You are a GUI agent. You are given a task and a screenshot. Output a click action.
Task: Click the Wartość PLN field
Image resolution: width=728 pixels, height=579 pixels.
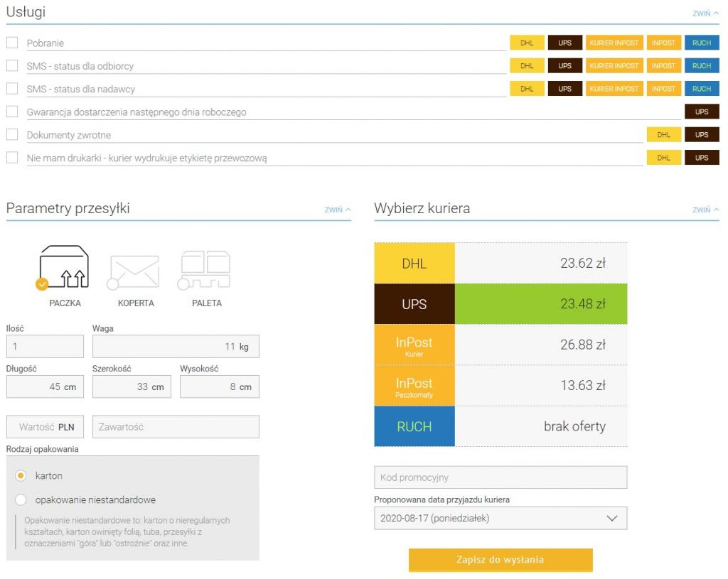pos(45,427)
